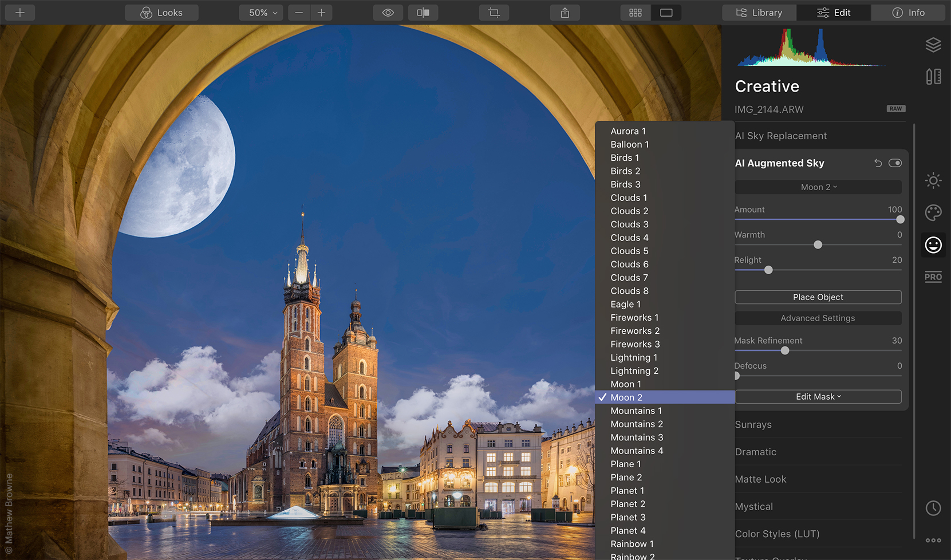Open the image History panel

coord(933,507)
